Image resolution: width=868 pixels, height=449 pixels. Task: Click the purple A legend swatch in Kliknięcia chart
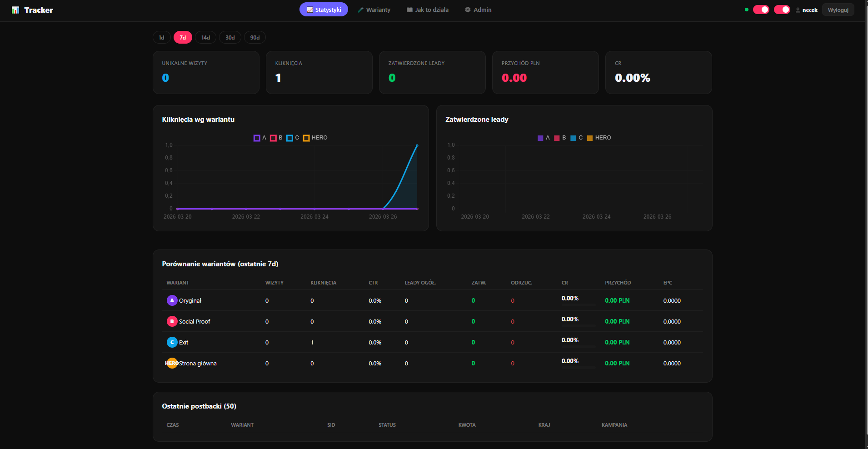click(257, 138)
